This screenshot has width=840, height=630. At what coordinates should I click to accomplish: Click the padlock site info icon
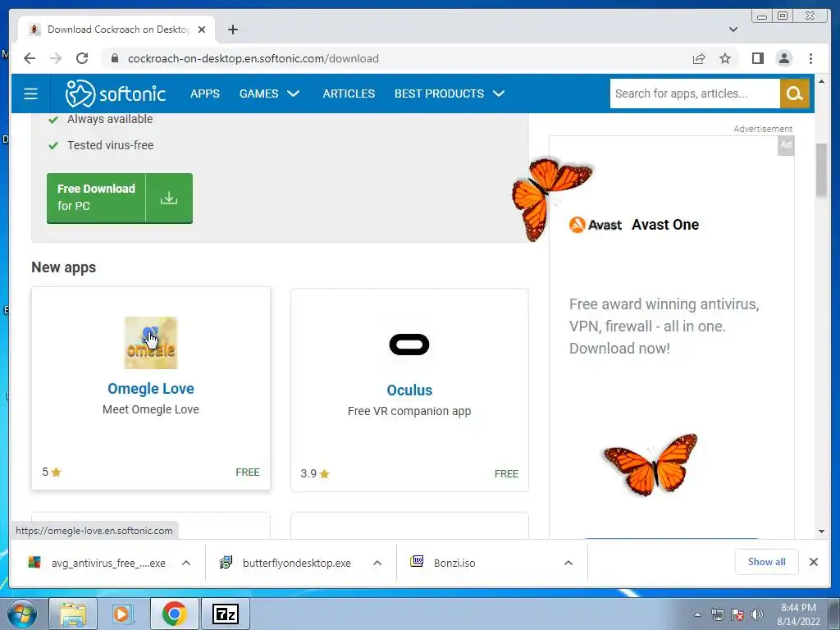point(114,58)
